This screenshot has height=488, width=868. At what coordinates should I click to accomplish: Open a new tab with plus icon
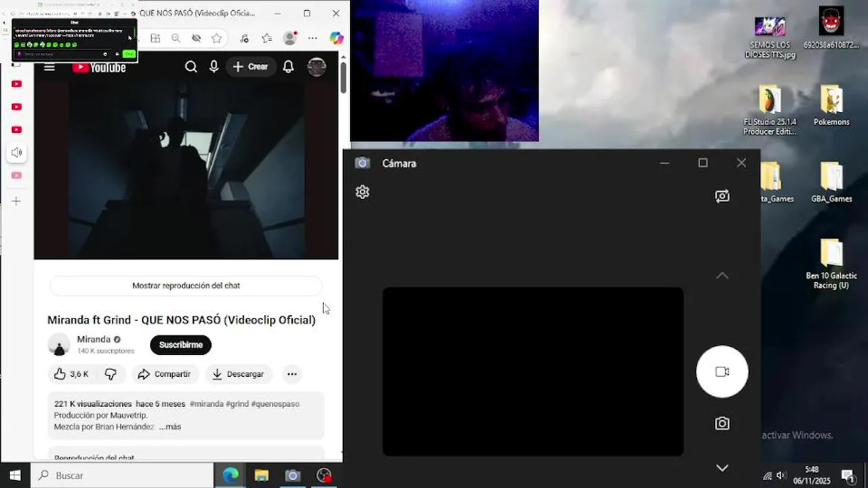tap(16, 201)
